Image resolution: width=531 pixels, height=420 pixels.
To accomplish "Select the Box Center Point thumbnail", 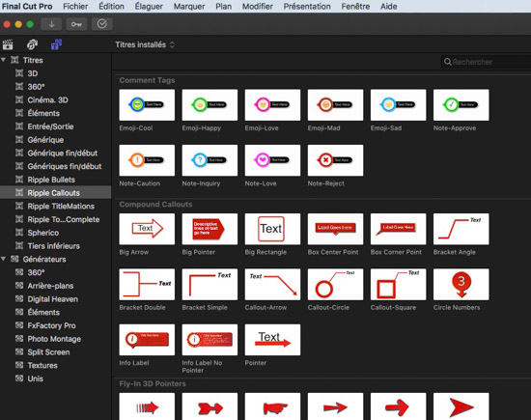I will [x=335, y=229].
